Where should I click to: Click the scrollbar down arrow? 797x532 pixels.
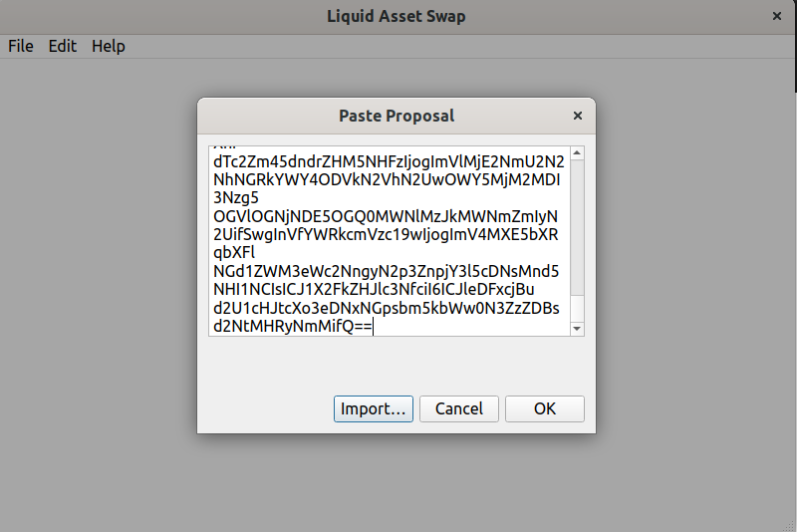[577, 328]
